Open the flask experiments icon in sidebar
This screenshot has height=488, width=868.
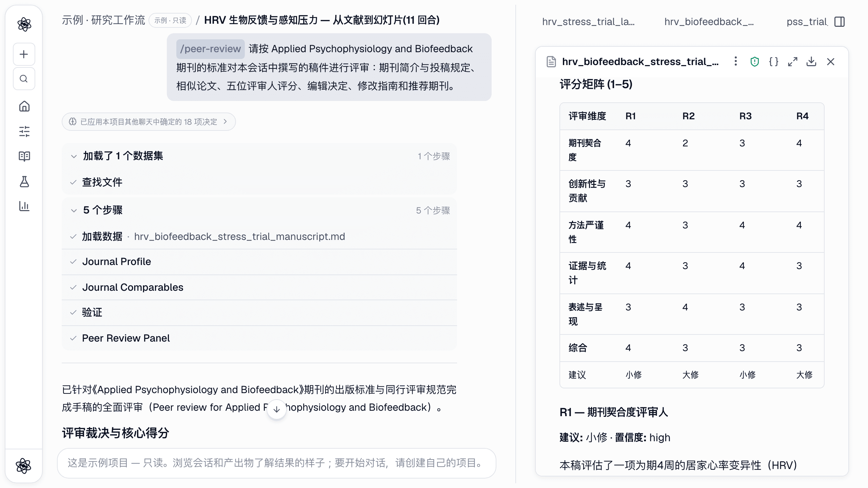click(x=24, y=181)
